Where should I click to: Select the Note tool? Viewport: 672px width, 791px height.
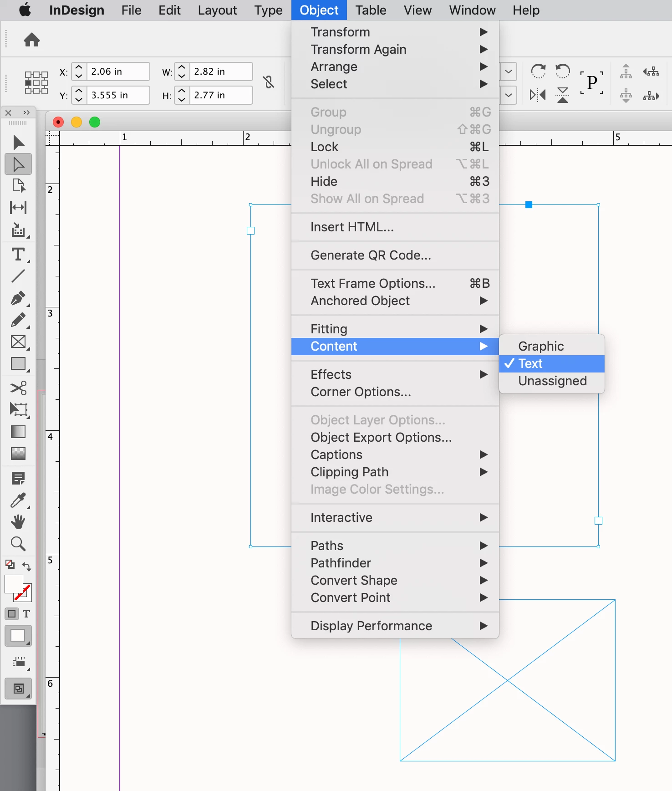pyautogui.click(x=18, y=478)
